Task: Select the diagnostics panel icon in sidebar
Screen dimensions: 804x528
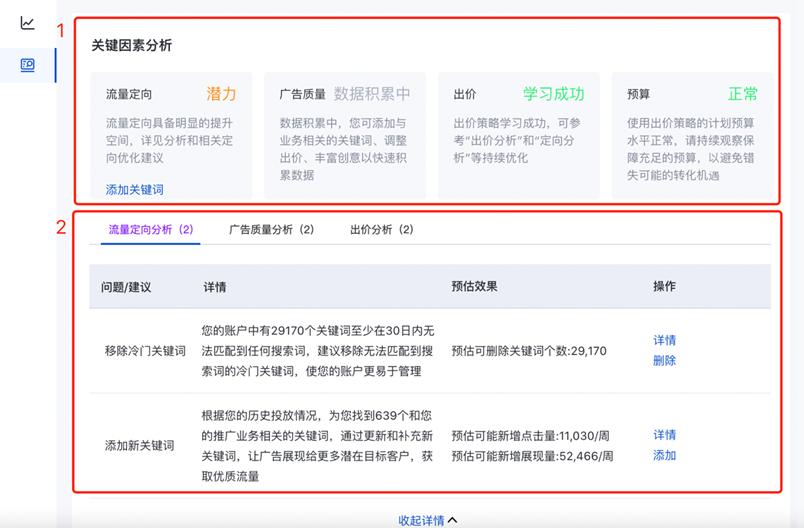Action: 28,65
